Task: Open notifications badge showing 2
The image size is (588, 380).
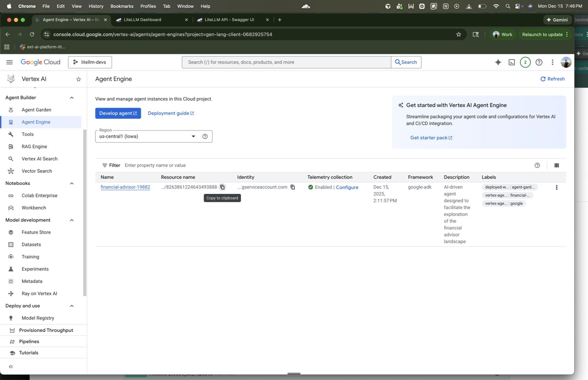Action: point(525,62)
